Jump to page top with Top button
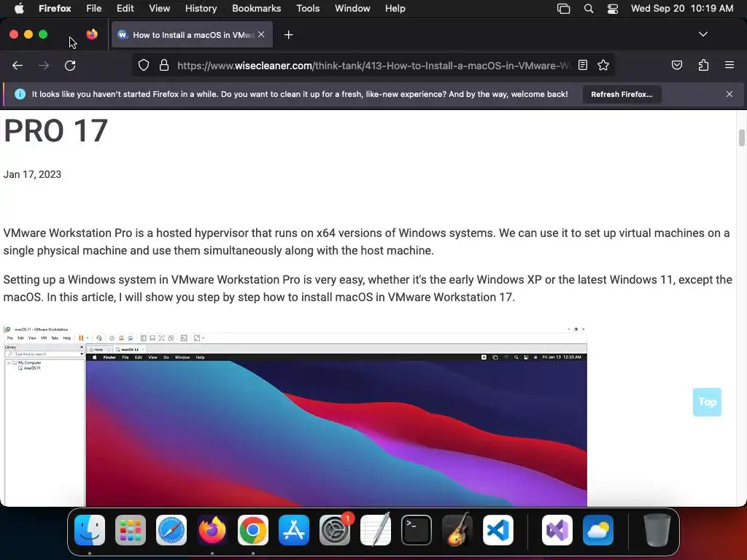The height and width of the screenshot is (560, 747). [x=707, y=402]
